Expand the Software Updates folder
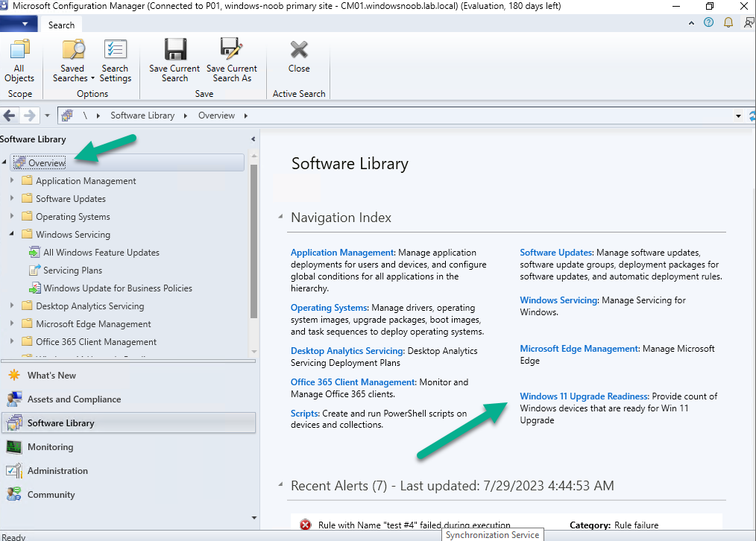This screenshot has height=541, width=756. [12, 198]
